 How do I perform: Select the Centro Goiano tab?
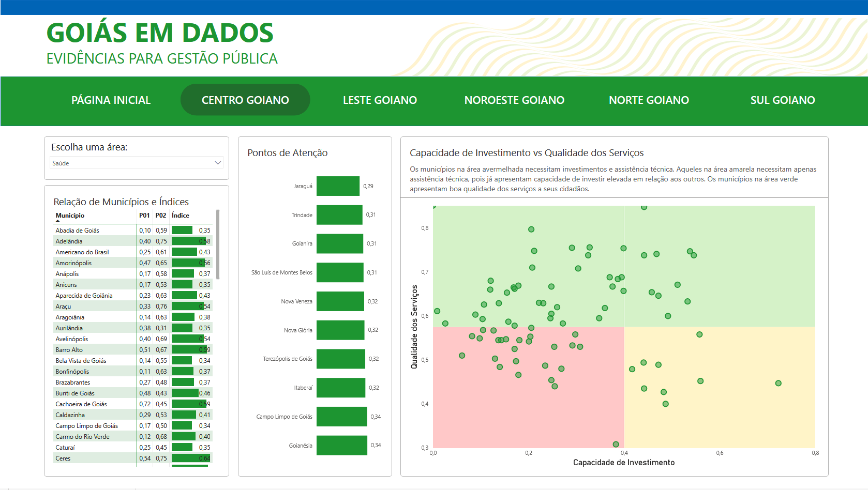(245, 100)
